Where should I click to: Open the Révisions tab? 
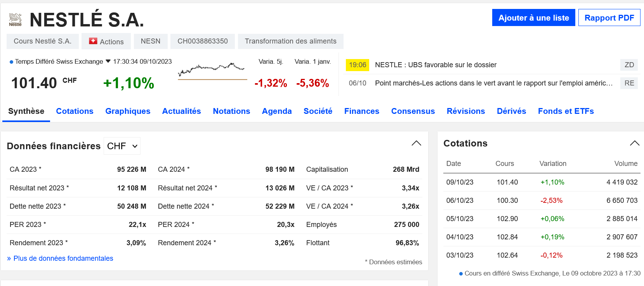[x=466, y=111]
